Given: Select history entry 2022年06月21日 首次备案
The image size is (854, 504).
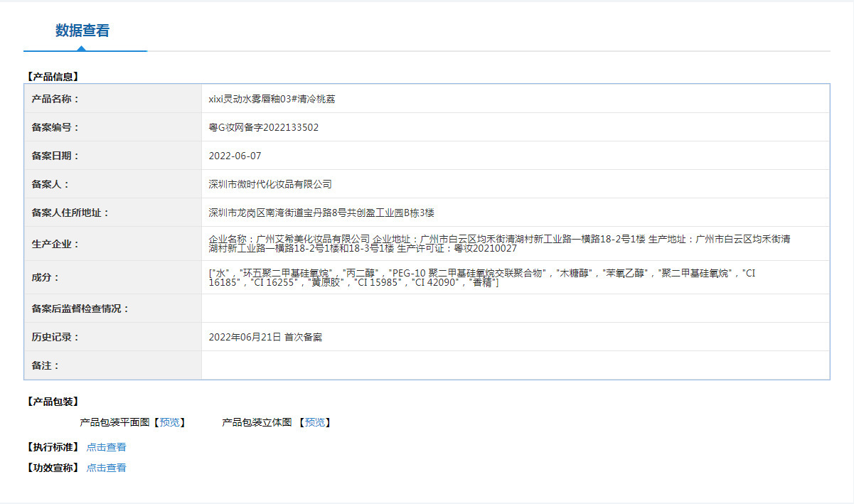Looking at the screenshot, I should coord(265,337).
